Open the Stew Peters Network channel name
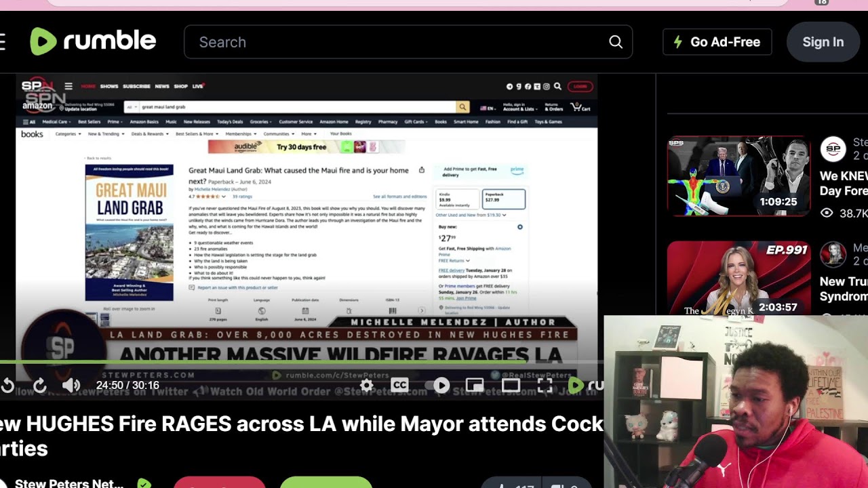 click(x=69, y=483)
